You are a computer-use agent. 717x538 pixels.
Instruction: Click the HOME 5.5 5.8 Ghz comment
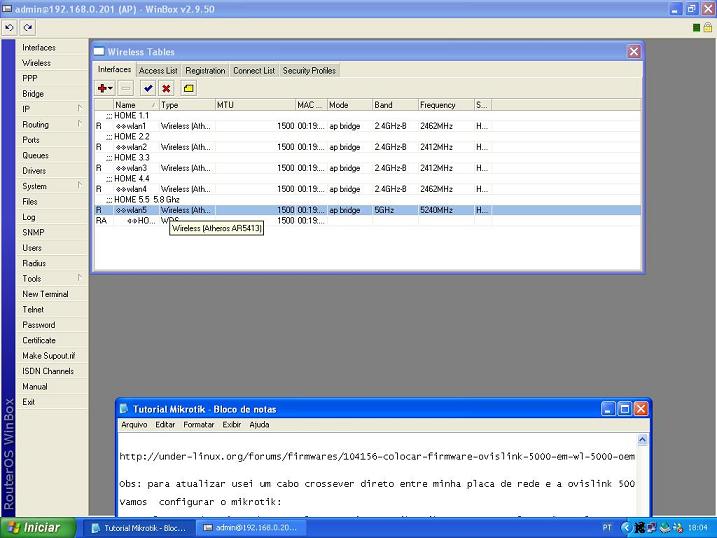pyautogui.click(x=147, y=200)
